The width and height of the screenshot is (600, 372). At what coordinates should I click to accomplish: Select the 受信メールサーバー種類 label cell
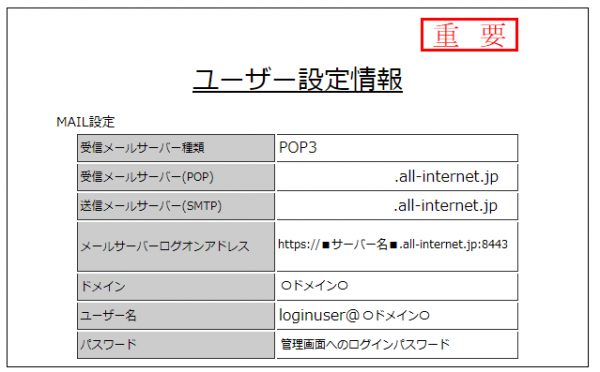(176, 148)
